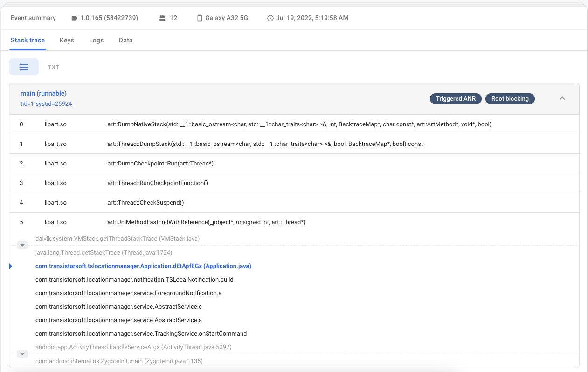Click the Event summary label

[33, 18]
